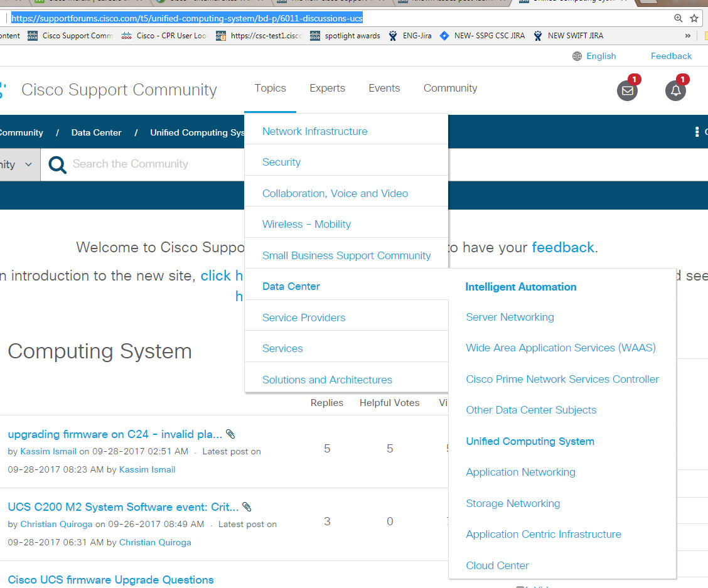Switch to the Experts tab

(x=327, y=88)
